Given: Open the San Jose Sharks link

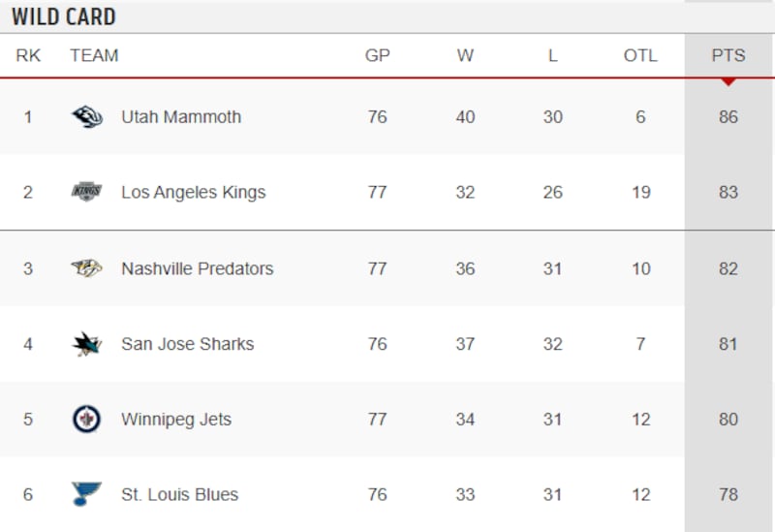Looking at the screenshot, I should pyautogui.click(x=187, y=344).
